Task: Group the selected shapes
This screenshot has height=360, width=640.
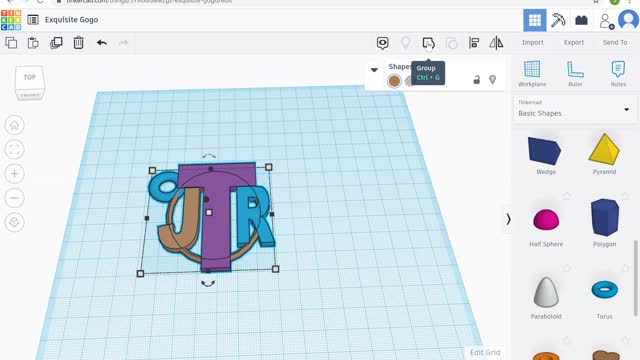Action: [x=428, y=43]
